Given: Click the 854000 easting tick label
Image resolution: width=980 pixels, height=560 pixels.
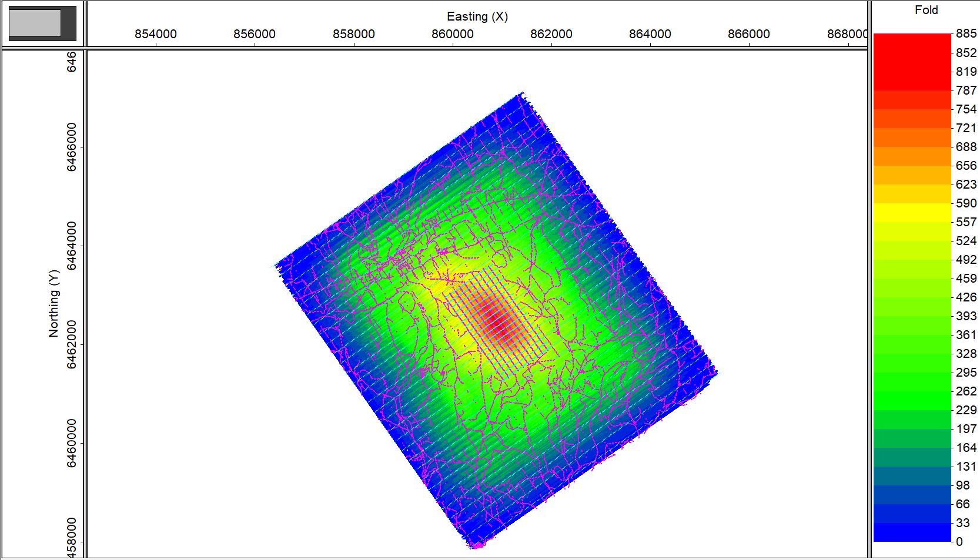Looking at the screenshot, I should 155,34.
